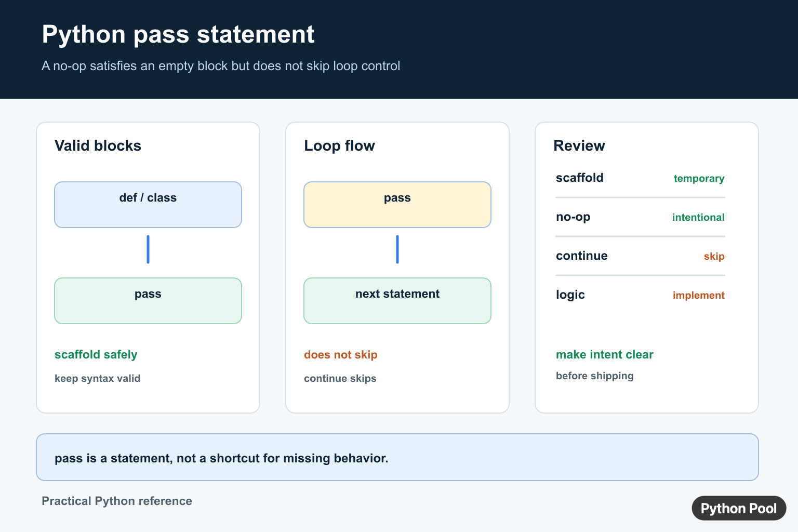Click the 'temporary' tag
The height and width of the screenshot is (532, 798).
(x=699, y=178)
